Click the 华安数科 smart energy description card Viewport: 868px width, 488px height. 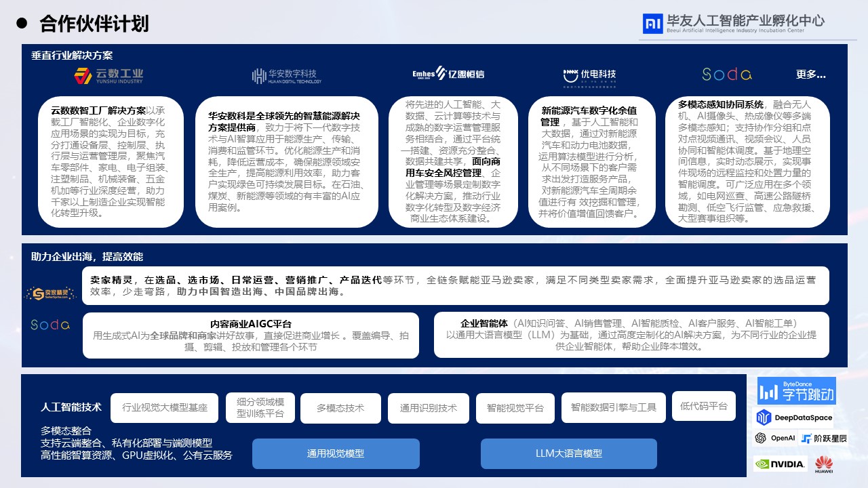pos(287,162)
